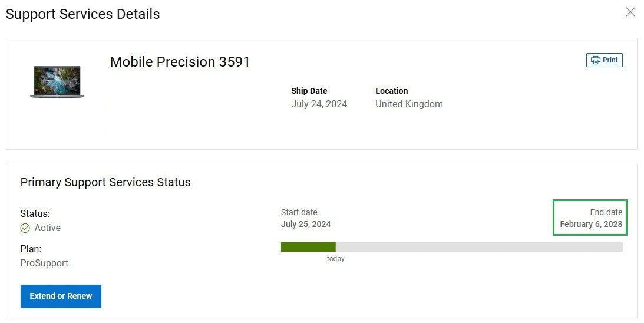Screen dimensions: 644x323
Task: Click the Print button
Action: click(605, 60)
